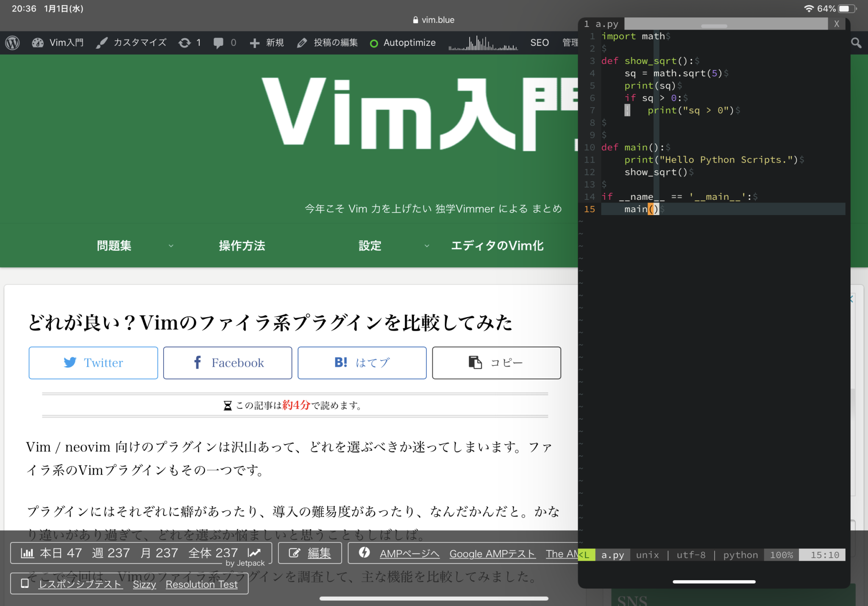Image resolution: width=868 pixels, height=606 pixels.
Task: Open the WordPress logo menu
Action: [11, 42]
